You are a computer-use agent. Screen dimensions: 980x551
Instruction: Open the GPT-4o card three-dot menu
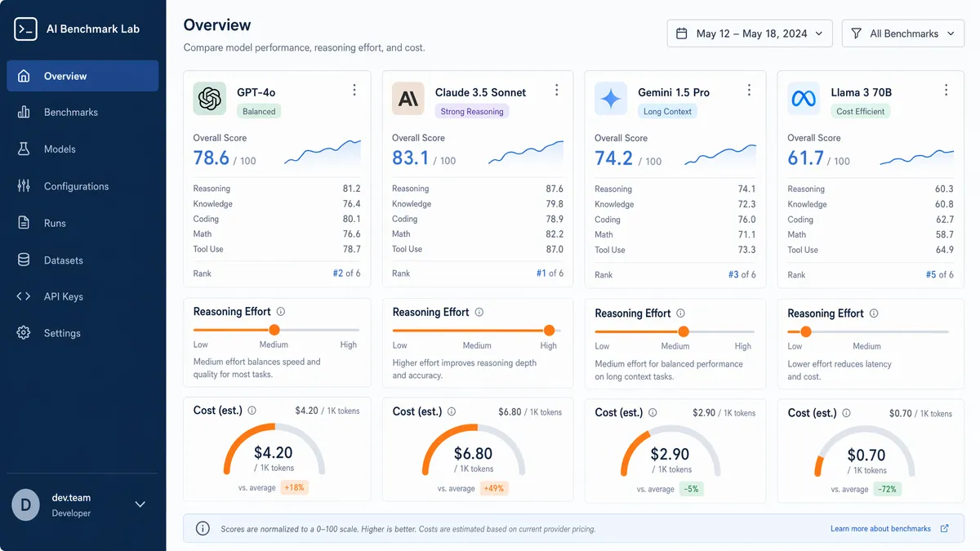point(354,91)
